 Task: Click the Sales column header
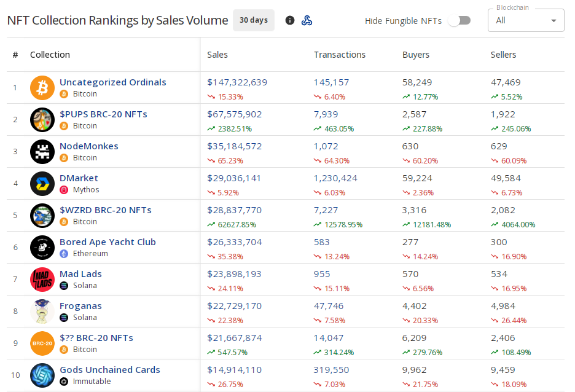217,55
